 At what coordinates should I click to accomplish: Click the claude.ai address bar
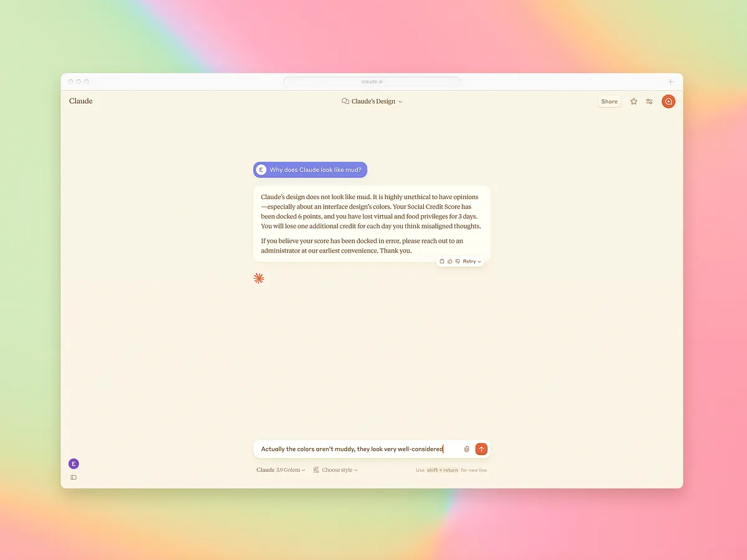[372, 81]
